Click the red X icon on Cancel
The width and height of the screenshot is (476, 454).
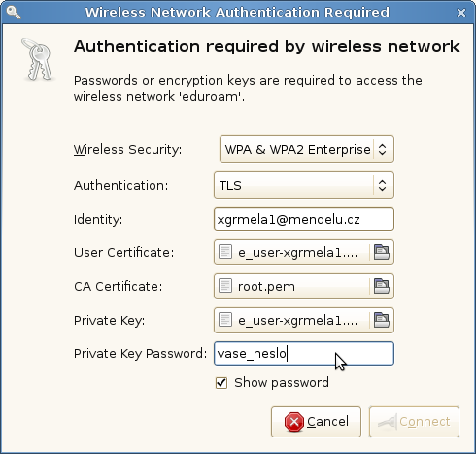coord(294,422)
